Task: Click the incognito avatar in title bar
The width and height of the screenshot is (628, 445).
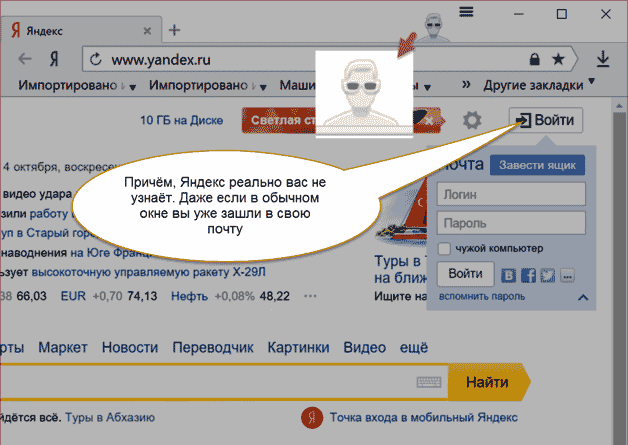Action: 434,27
